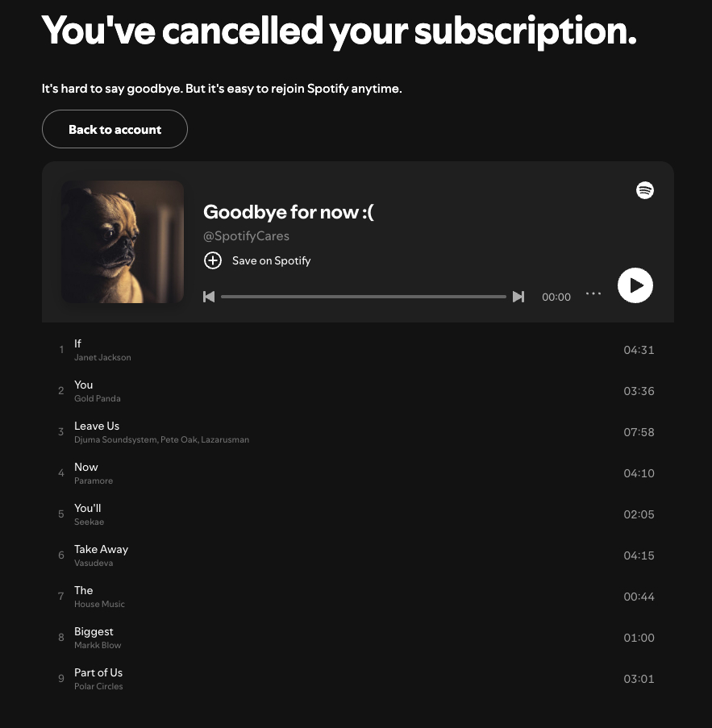Click the playback progress bar
The image size is (712, 728).
pos(363,297)
